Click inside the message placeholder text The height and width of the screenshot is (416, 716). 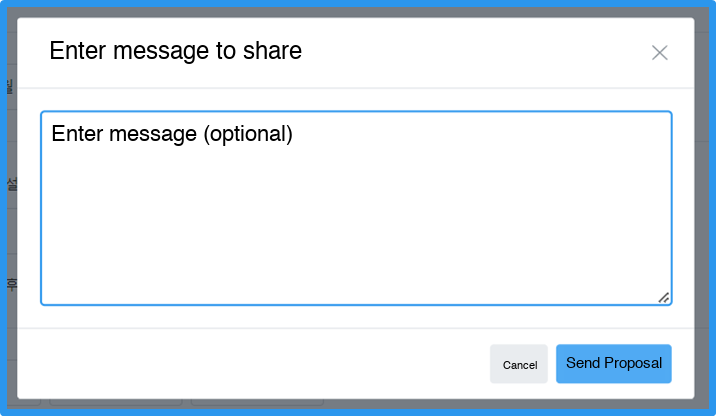click(x=172, y=134)
